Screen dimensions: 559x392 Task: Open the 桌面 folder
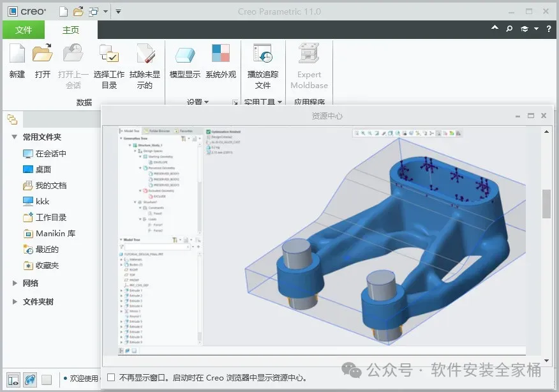(x=37, y=169)
